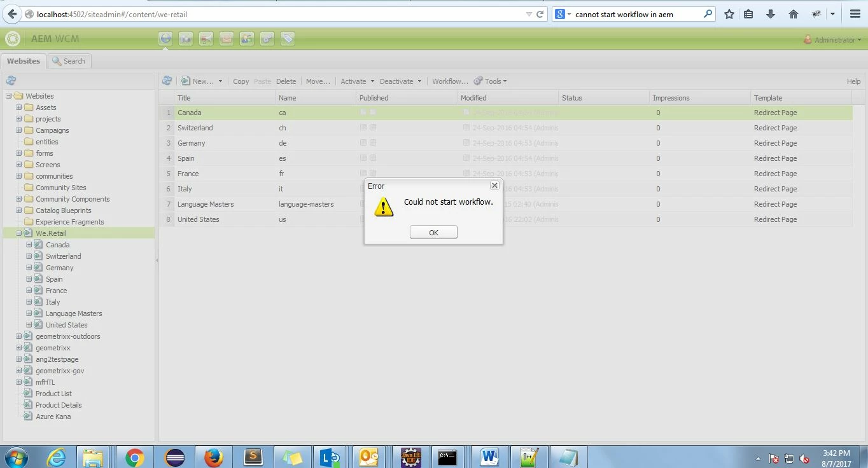Open Tools dropdown in toolbar
The width and height of the screenshot is (868, 468).
tap(490, 81)
